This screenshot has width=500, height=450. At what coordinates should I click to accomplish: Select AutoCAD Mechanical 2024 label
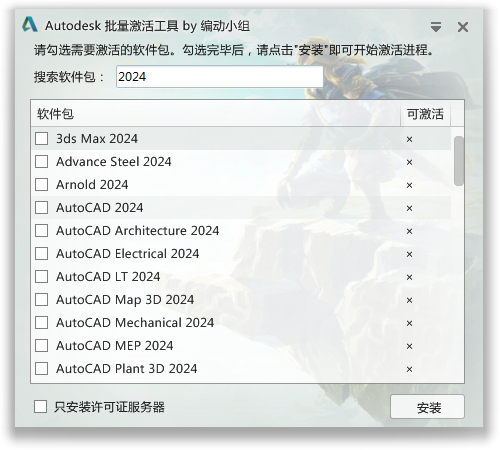click(x=135, y=322)
